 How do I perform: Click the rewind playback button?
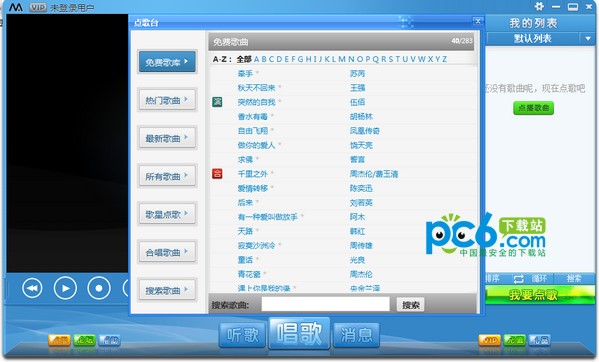(x=32, y=288)
